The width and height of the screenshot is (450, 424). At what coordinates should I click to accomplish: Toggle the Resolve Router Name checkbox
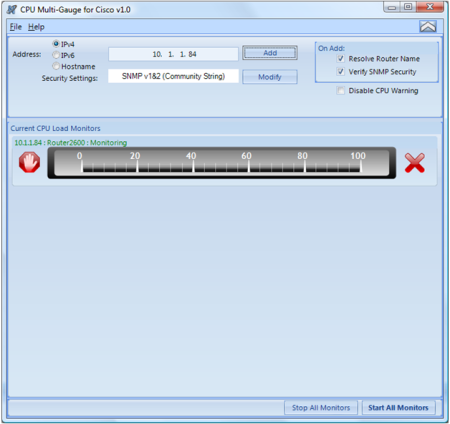point(340,59)
